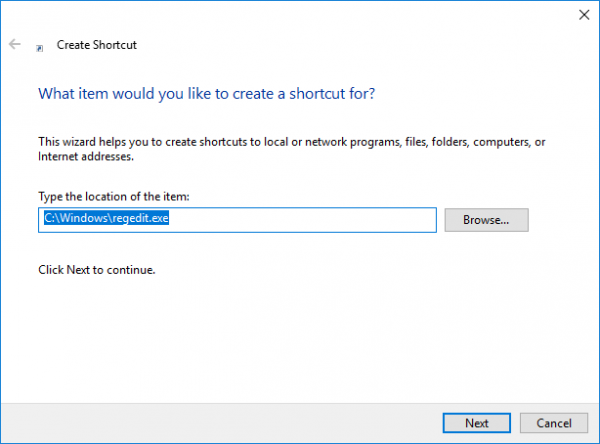Image resolution: width=600 pixels, height=444 pixels.
Task: Click the 'Click Next to continue' text
Action: [x=97, y=270]
